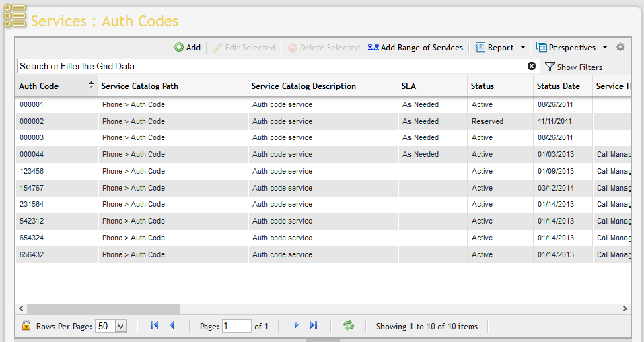Click the green refresh grid icon
Screen dimensions: 644x342
click(349, 326)
